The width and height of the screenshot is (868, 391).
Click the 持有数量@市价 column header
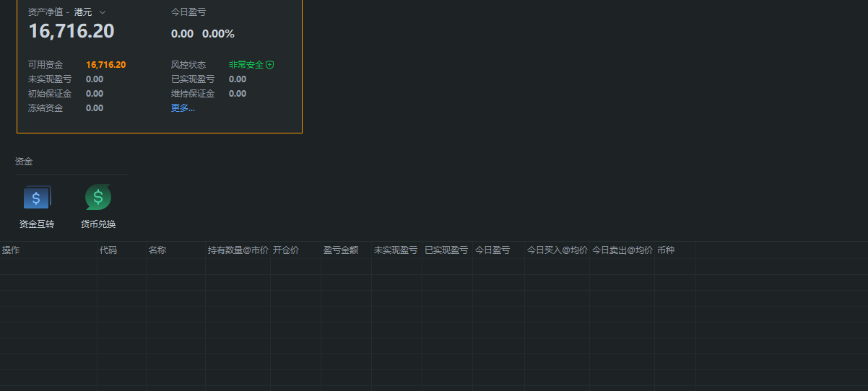pyautogui.click(x=238, y=250)
